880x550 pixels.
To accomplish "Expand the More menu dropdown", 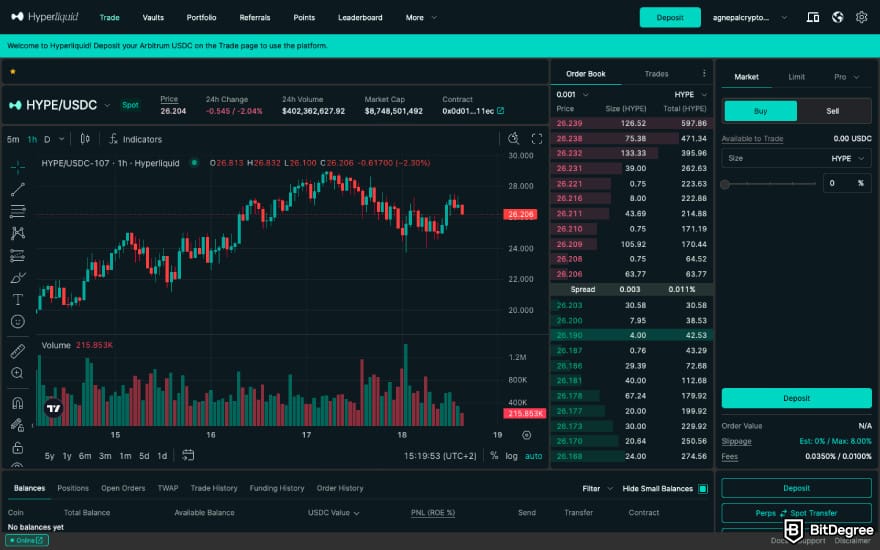I will click(421, 17).
